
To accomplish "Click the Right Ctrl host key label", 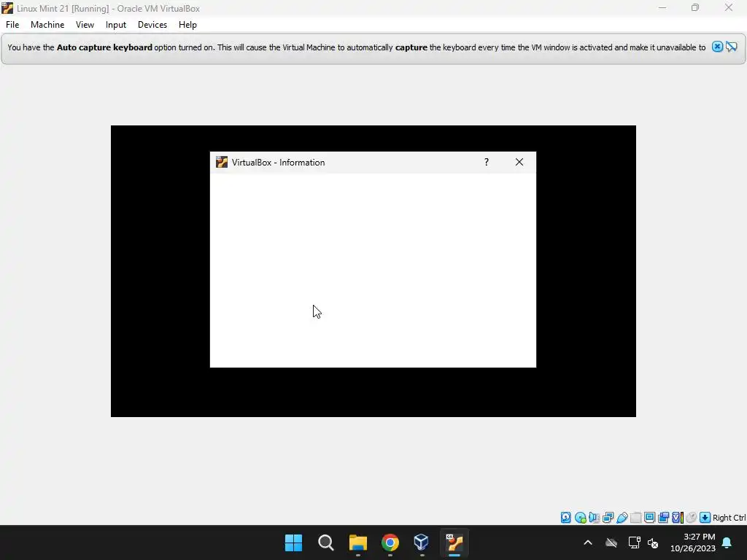I will [729, 518].
